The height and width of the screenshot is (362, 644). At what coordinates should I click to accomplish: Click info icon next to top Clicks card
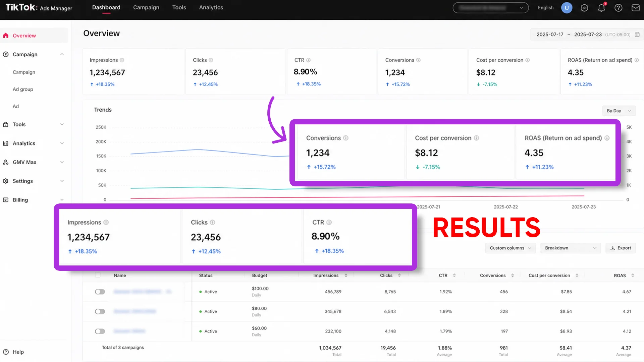tap(211, 60)
